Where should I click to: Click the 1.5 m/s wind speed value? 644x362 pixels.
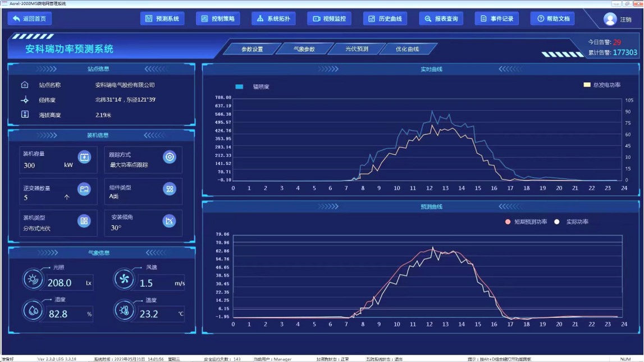coord(146,283)
